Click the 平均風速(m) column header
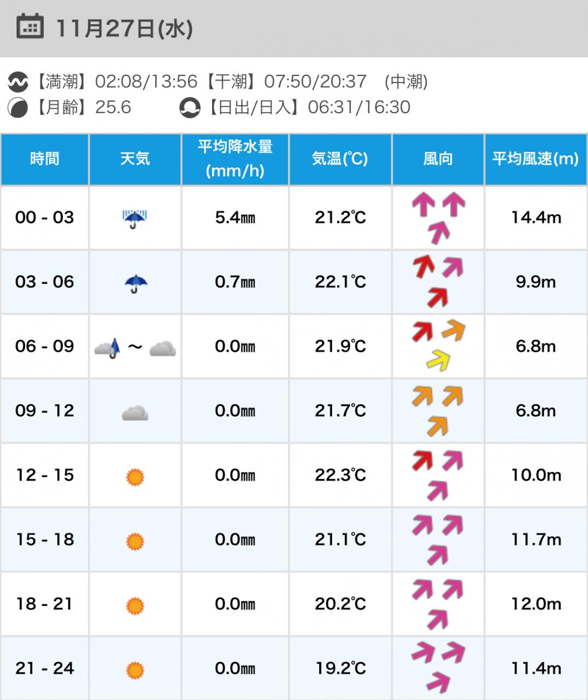 [x=536, y=159]
